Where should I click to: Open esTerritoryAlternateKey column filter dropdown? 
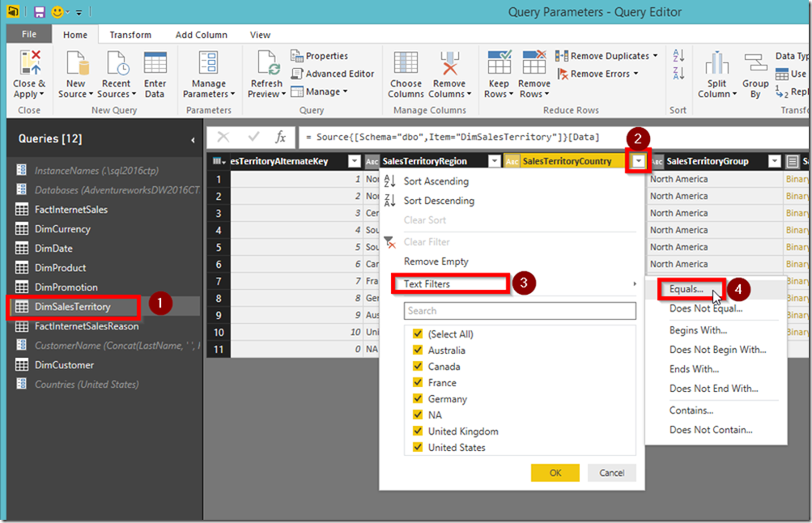pyautogui.click(x=355, y=161)
